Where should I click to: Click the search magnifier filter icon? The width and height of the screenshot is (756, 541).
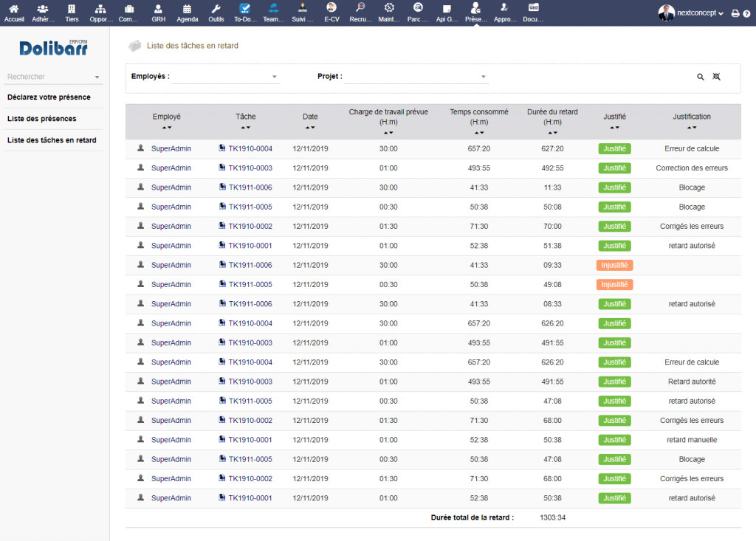tap(701, 77)
